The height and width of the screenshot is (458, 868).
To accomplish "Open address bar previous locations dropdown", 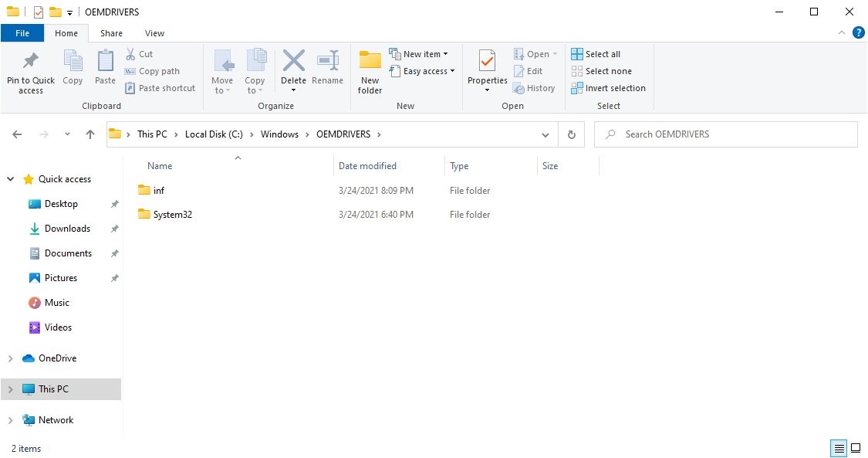I will coord(545,134).
